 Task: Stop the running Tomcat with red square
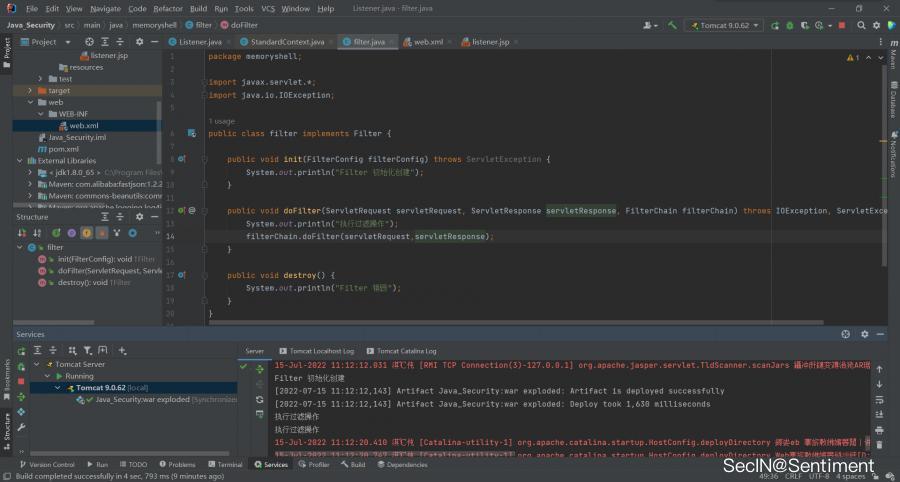(x=842, y=25)
